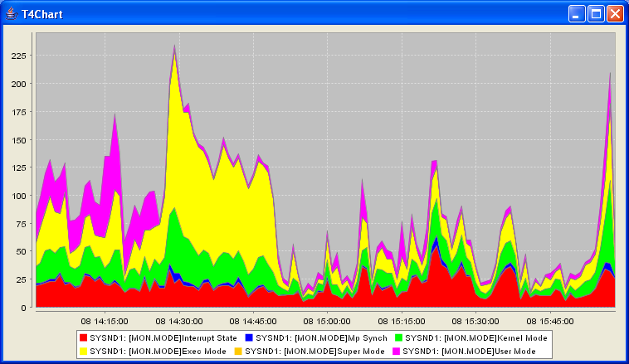The width and height of the screenshot is (629, 364).
Task: Close the T4Chart window
Action: click(x=615, y=14)
